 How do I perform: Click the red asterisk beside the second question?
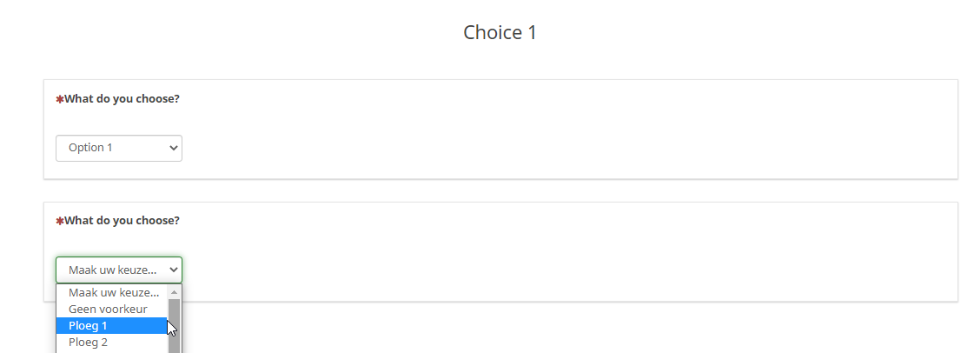tap(60, 221)
